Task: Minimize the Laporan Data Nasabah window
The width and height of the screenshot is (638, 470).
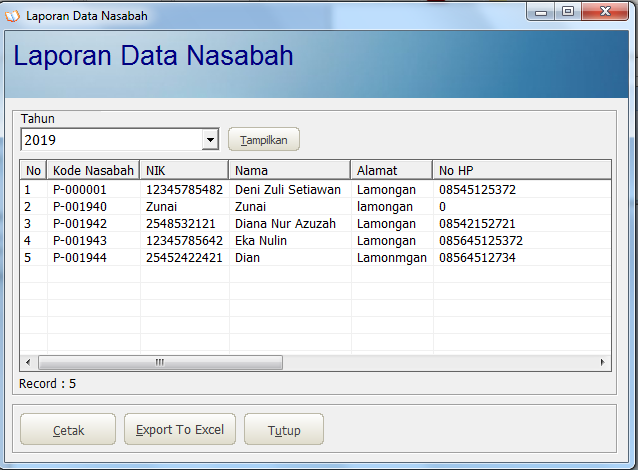Action: (x=541, y=12)
